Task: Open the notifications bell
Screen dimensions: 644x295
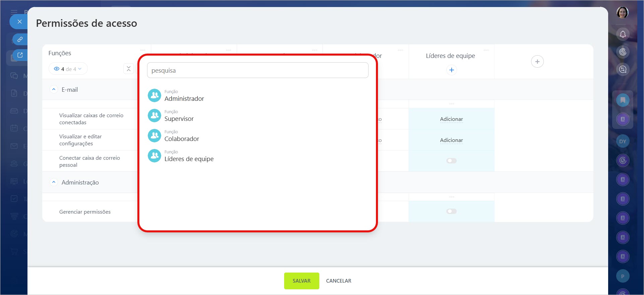Action: pyautogui.click(x=623, y=34)
